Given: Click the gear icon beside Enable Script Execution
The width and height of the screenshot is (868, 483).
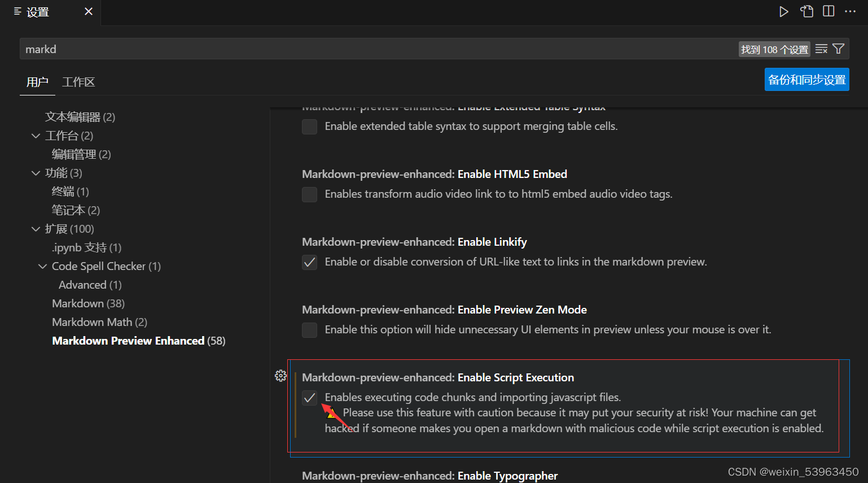Looking at the screenshot, I should pos(280,375).
